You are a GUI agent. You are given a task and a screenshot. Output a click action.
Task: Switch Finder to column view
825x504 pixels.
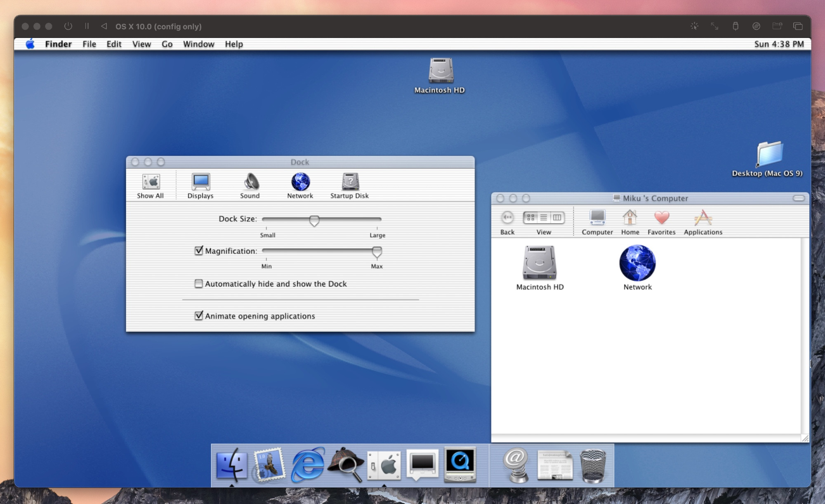pyautogui.click(x=557, y=217)
